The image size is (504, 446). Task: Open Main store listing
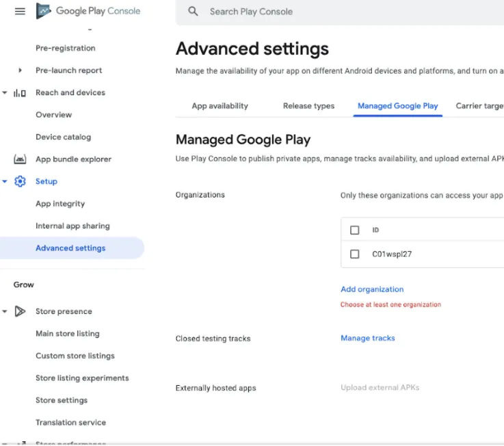coord(68,333)
